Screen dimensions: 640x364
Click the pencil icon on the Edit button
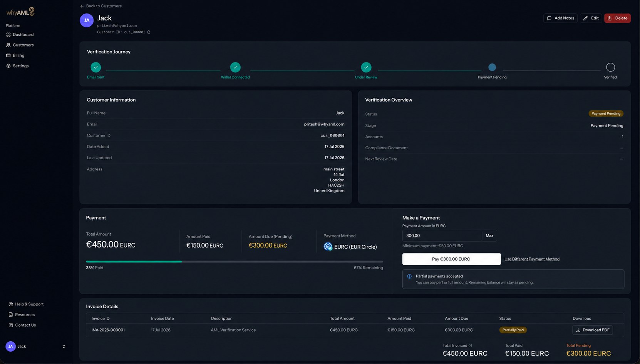click(x=586, y=18)
